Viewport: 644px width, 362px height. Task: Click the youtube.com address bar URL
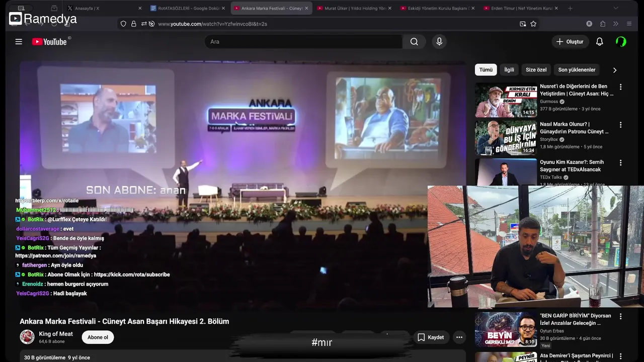[x=212, y=24]
